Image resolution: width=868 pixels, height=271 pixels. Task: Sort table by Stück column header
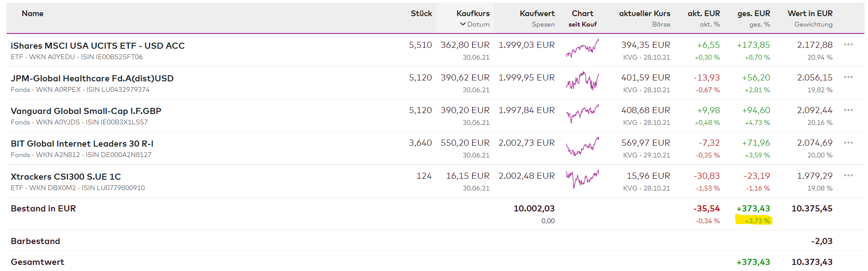point(421,13)
